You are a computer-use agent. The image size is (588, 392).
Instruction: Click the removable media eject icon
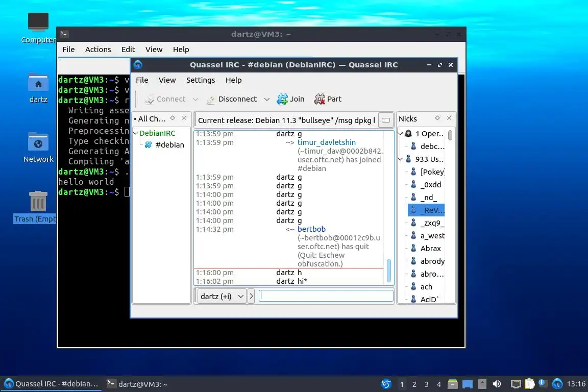click(x=482, y=384)
